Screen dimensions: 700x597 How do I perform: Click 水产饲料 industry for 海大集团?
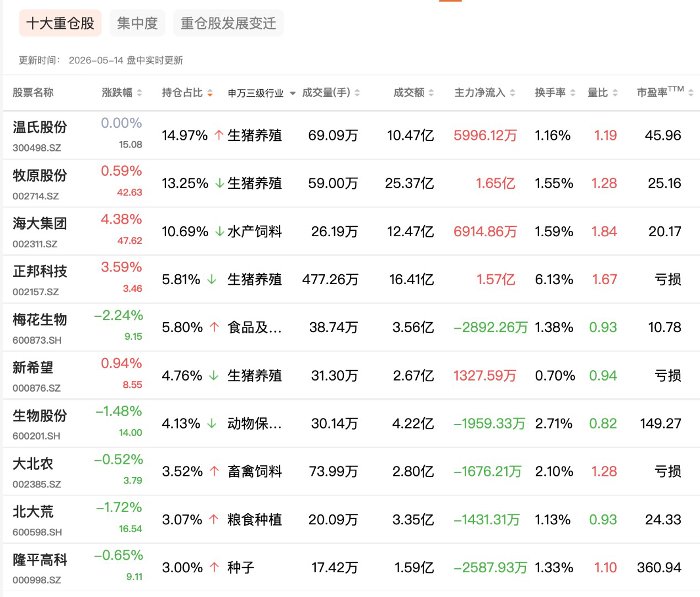click(255, 231)
